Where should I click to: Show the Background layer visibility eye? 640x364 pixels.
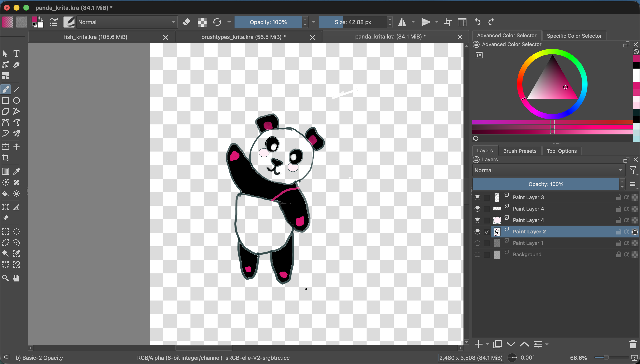477,255
